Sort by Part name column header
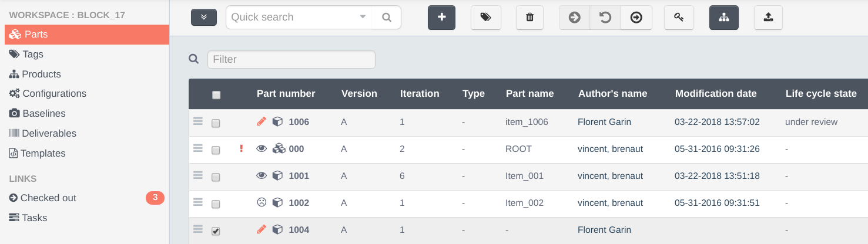Screen dimensions: 868x244 (x=529, y=94)
